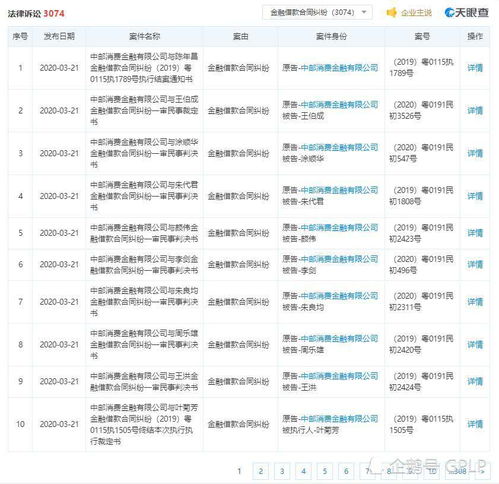Click the 案件身份 column header

pyautogui.click(x=331, y=36)
